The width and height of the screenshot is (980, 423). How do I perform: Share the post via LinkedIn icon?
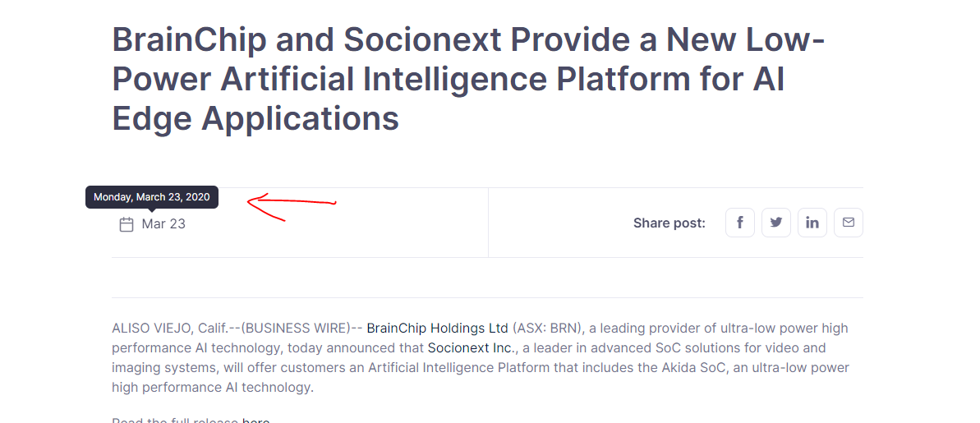812,223
